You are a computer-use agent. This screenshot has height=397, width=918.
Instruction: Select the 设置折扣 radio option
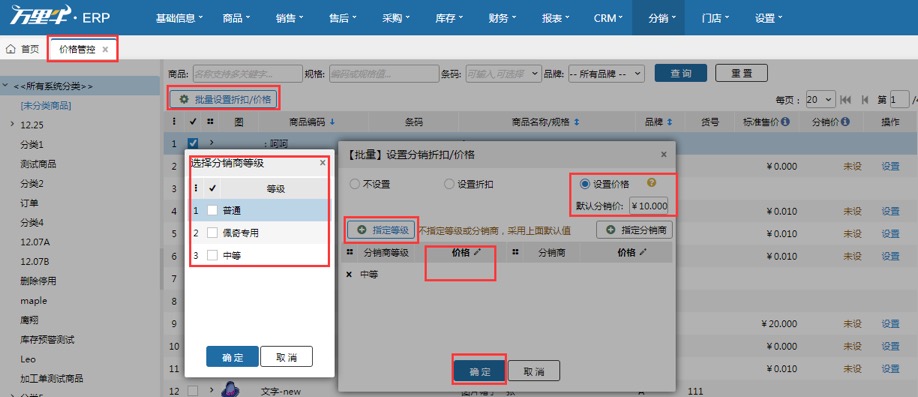tap(449, 184)
